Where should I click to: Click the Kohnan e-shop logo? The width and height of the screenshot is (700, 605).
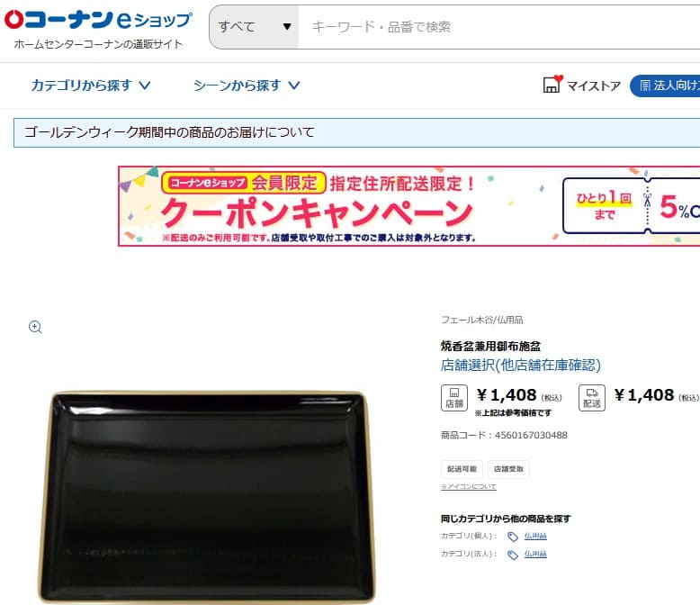[x=98, y=28]
